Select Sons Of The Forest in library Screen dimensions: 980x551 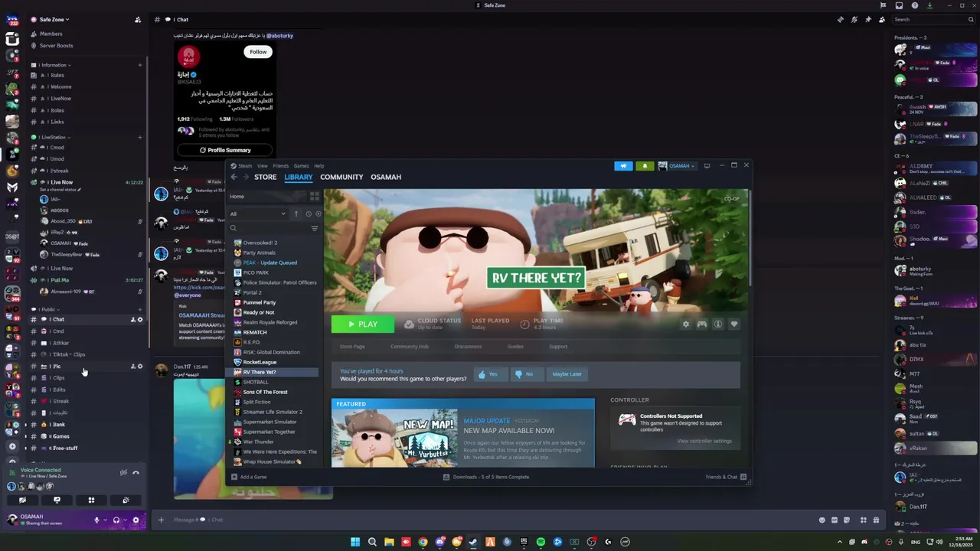coord(265,392)
